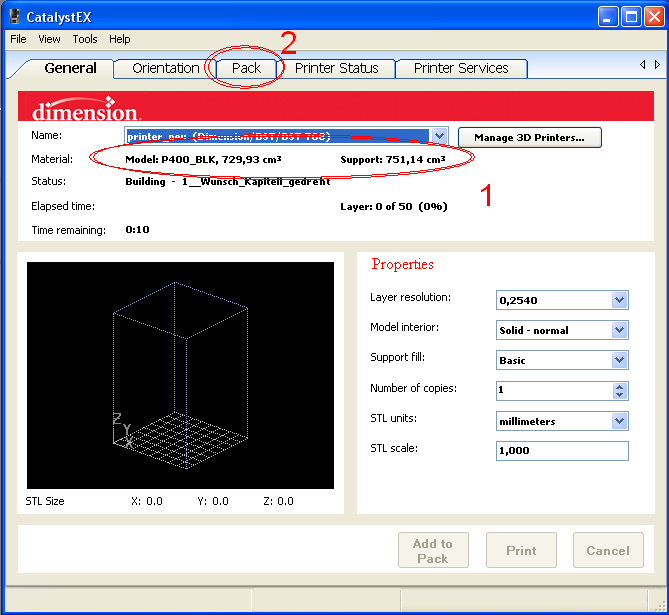Open the Help menu

click(120, 39)
